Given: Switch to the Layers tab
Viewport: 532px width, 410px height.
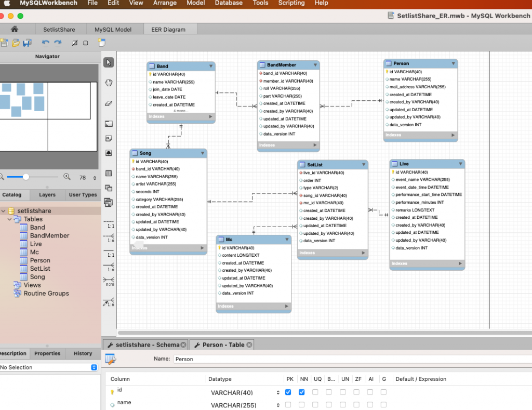Looking at the screenshot, I should coord(47,195).
